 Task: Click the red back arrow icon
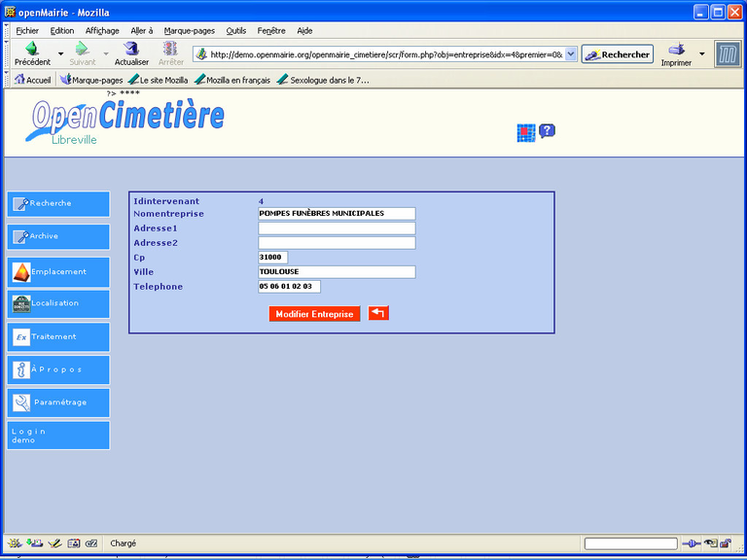(x=378, y=313)
